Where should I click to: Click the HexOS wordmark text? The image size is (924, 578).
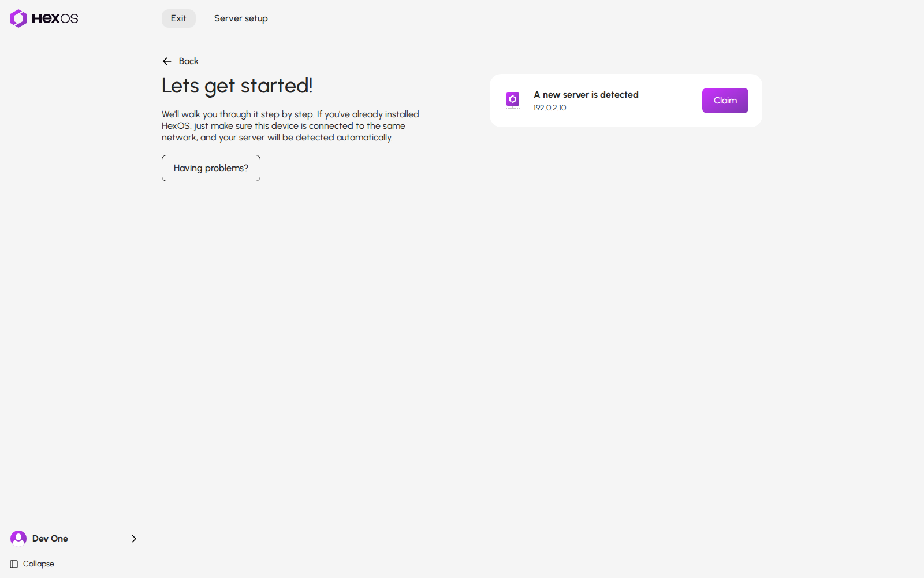point(55,18)
